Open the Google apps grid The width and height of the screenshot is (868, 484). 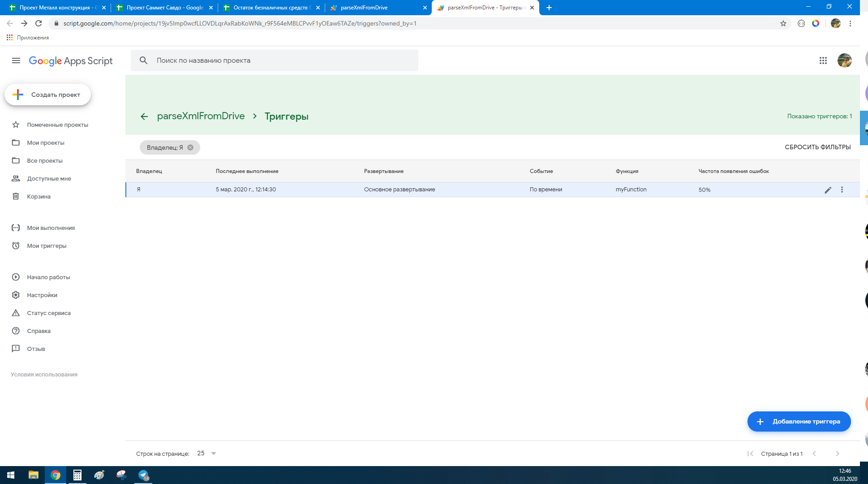tap(823, 60)
